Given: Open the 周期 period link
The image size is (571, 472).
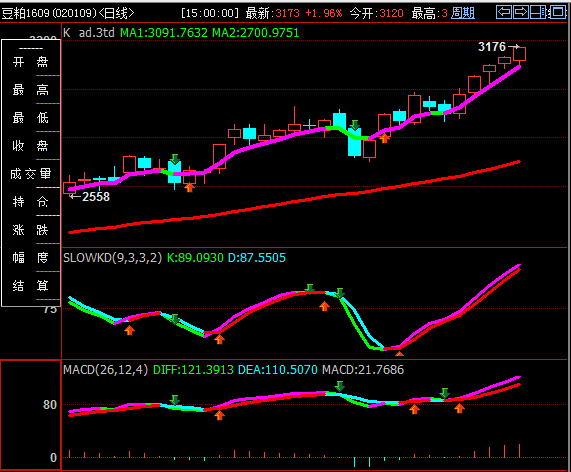Looking at the screenshot, I should (x=463, y=13).
